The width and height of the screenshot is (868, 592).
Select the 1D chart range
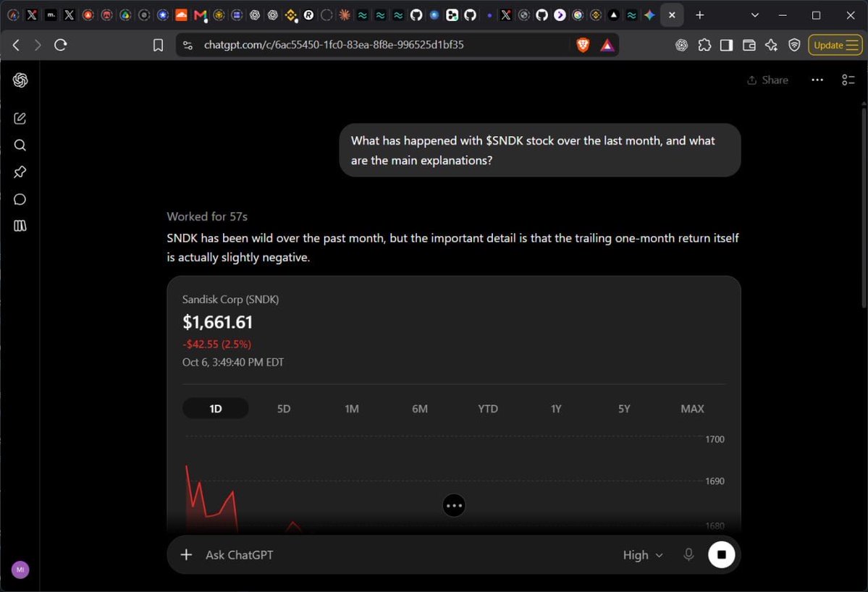pos(215,408)
